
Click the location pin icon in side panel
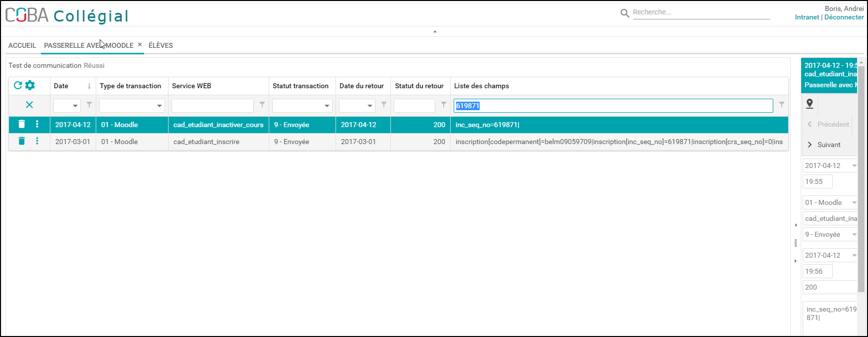[810, 103]
